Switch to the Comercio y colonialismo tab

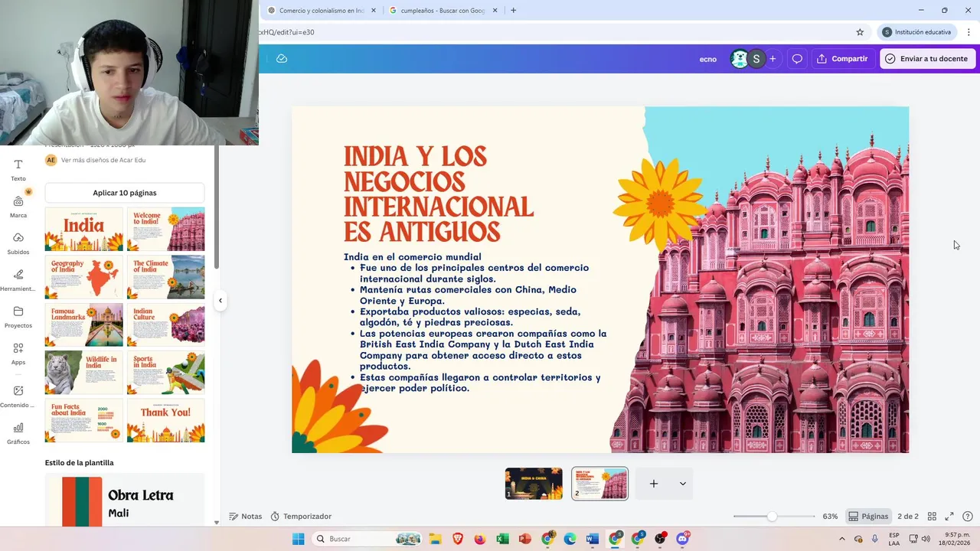click(322, 11)
